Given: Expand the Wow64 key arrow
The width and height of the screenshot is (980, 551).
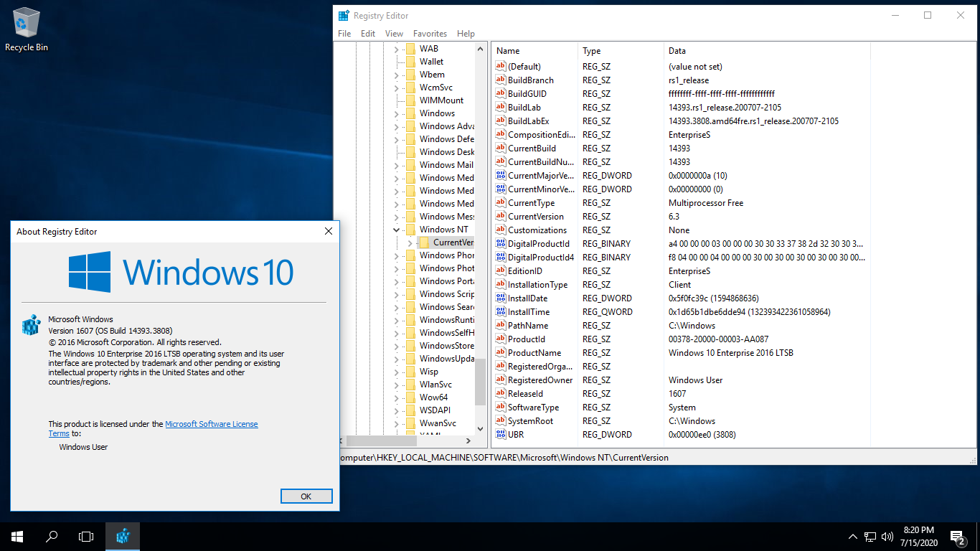Looking at the screenshot, I should pos(396,397).
